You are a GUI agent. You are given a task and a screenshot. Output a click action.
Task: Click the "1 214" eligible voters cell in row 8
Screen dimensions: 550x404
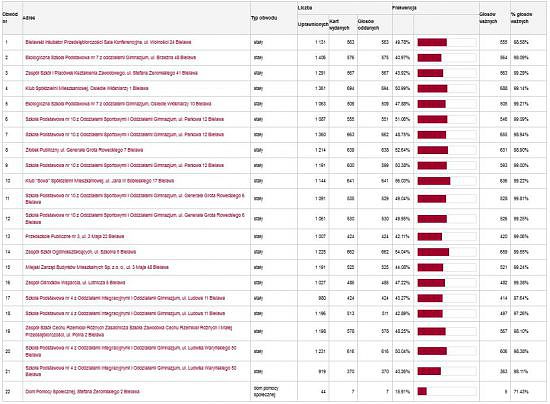(321, 150)
